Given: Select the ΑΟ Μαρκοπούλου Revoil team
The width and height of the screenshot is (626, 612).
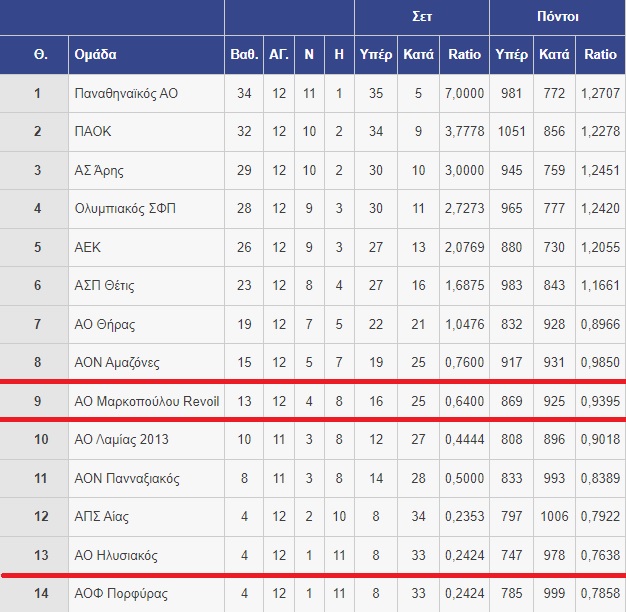Looking at the screenshot, I should pos(147,401).
